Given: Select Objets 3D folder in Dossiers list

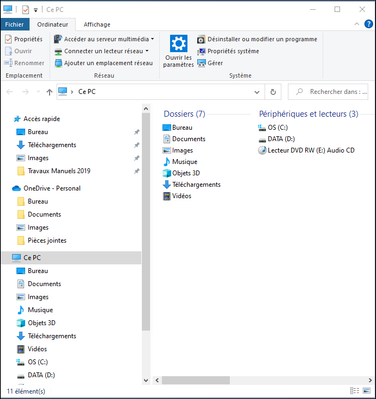Looking at the screenshot, I should (x=181, y=173).
